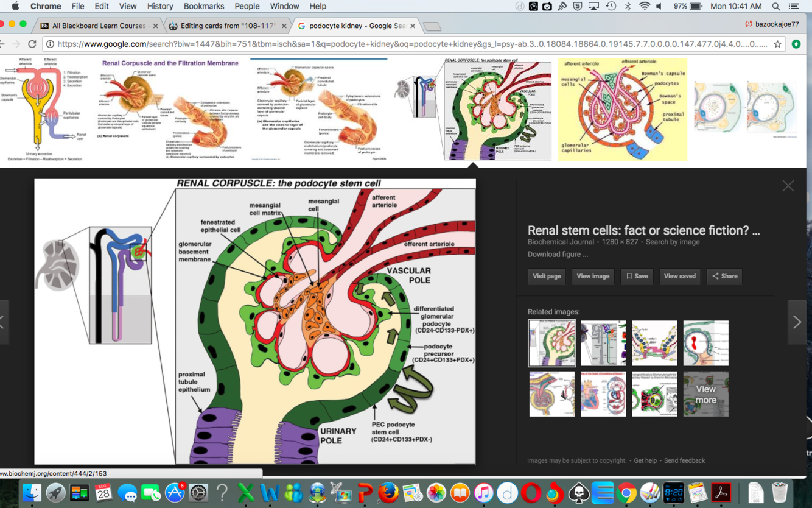
Task: Click the View more related images tile
Action: coord(705,394)
